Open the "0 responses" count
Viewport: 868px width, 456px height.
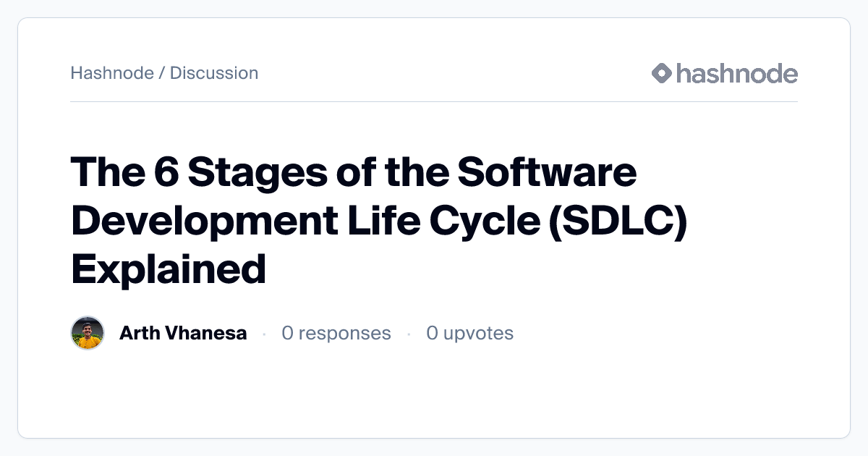tap(336, 333)
